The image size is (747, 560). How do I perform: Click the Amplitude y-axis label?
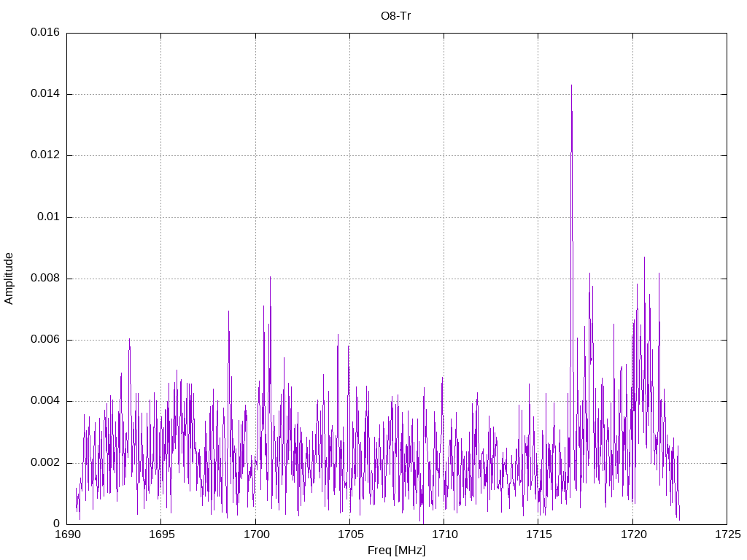[x=9, y=278]
